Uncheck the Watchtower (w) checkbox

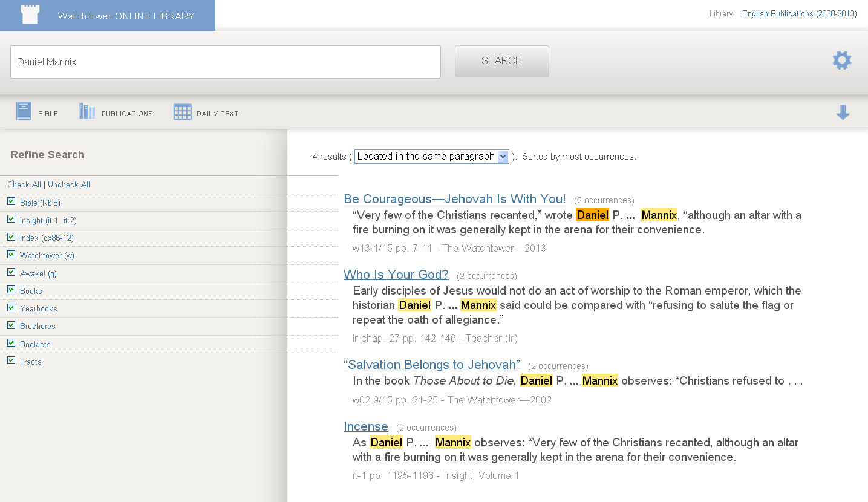click(11, 254)
